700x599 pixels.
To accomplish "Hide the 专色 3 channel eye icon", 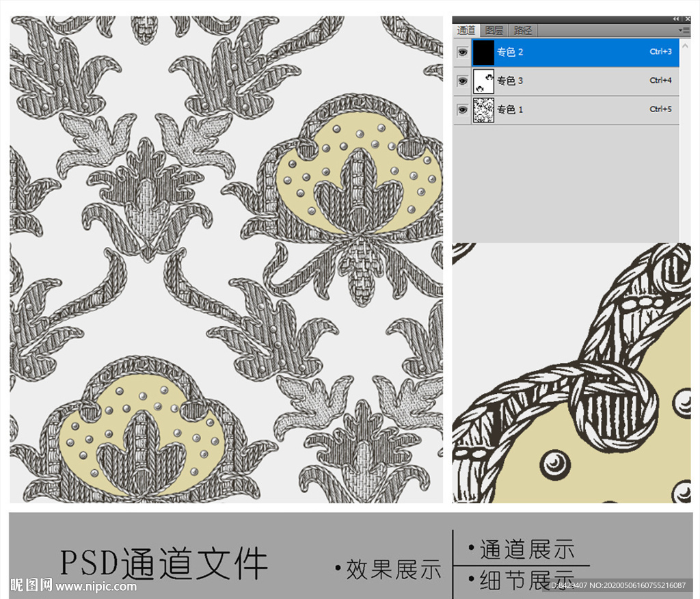I will [x=463, y=81].
